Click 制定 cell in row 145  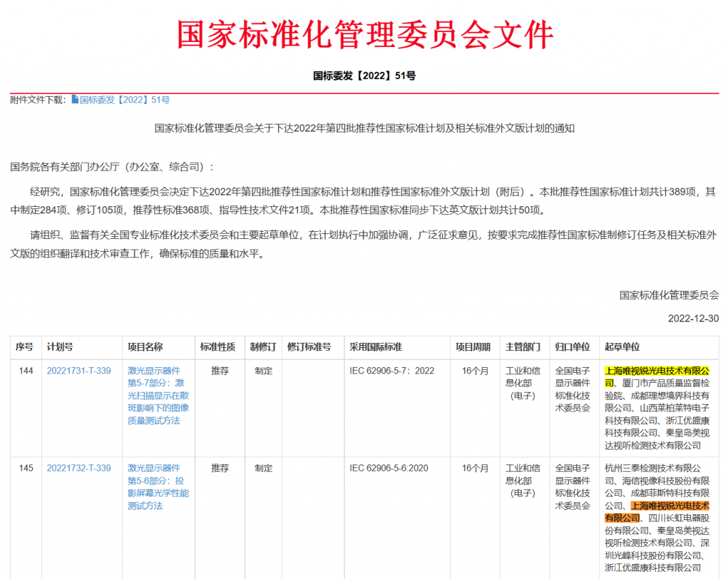[264, 468]
